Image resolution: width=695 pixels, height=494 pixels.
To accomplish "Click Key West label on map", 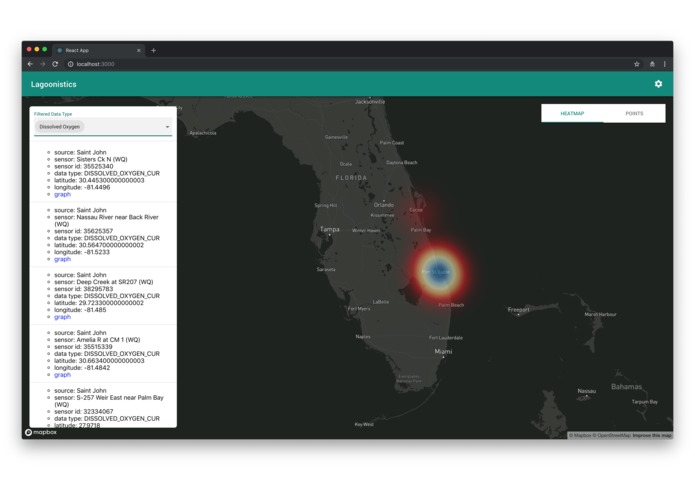I will click(364, 424).
